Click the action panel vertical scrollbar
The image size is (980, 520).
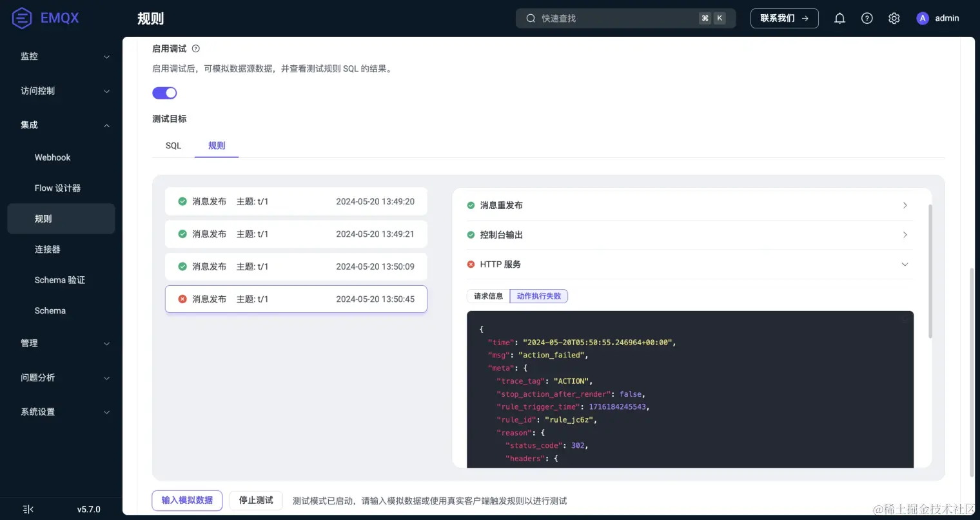click(930, 271)
